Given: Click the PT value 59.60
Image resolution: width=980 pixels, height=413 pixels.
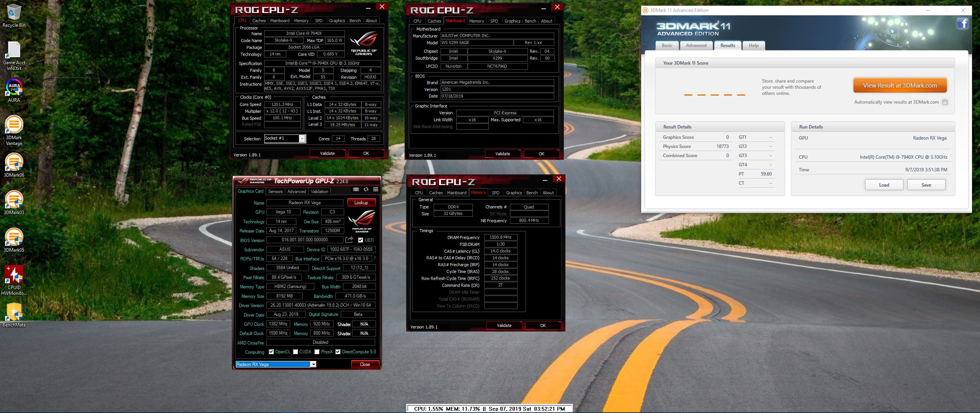Looking at the screenshot, I should click(766, 174).
